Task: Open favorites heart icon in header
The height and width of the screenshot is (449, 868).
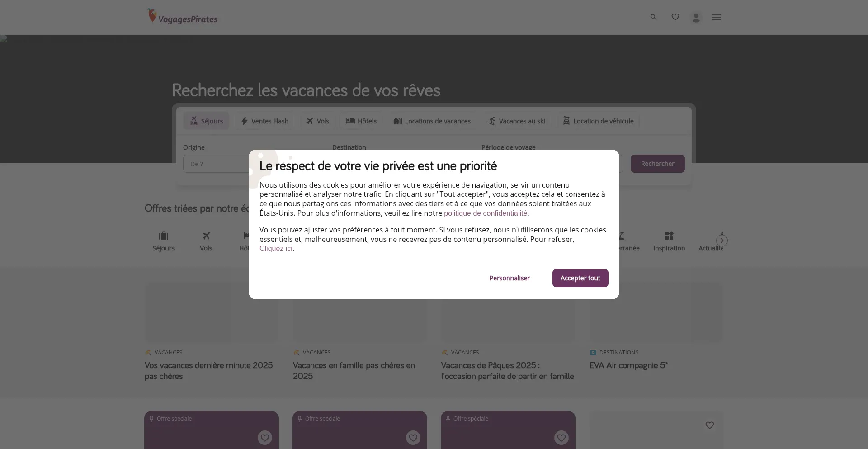Action: pyautogui.click(x=675, y=17)
